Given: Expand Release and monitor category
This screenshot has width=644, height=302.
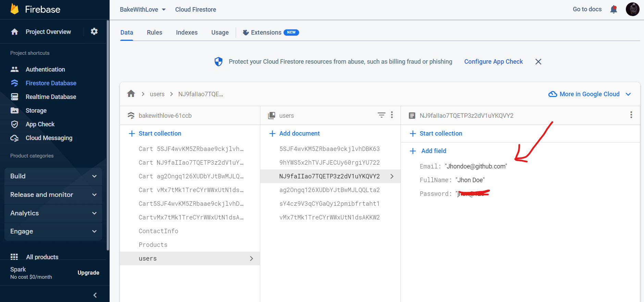Looking at the screenshot, I should (x=53, y=194).
